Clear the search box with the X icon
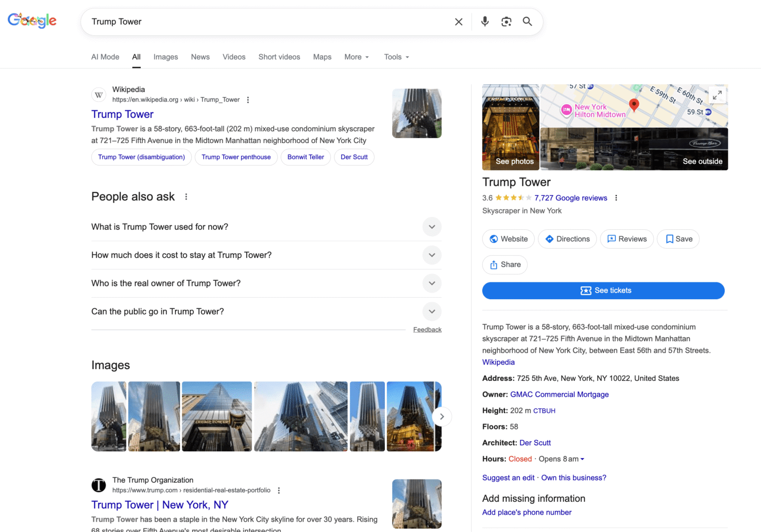 coord(459,22)
